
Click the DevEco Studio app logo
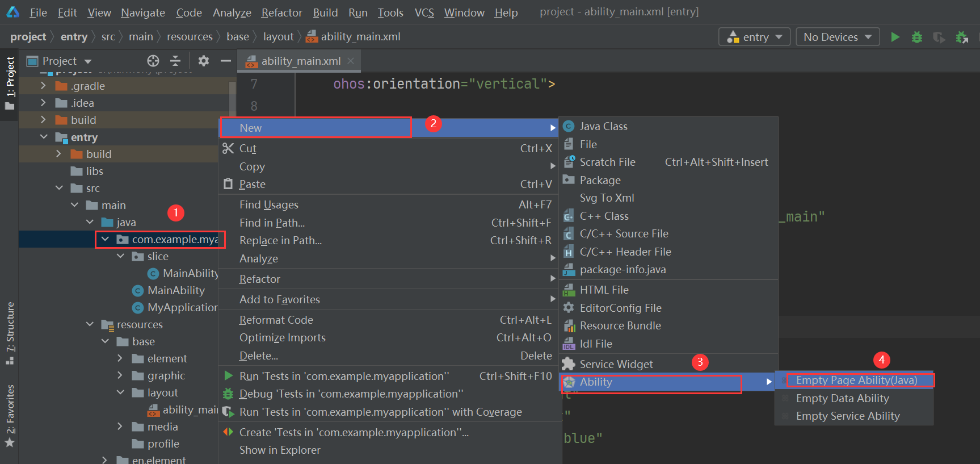(x=12, y=12)
